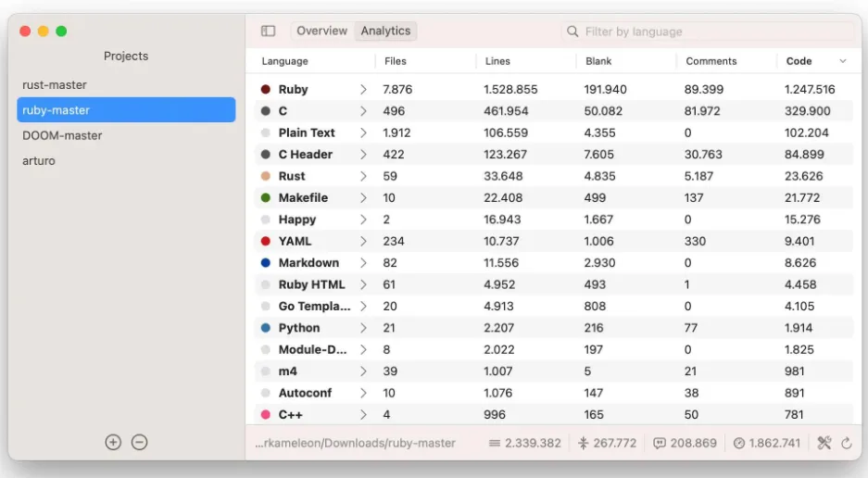Click total comments value 208.869

(694, 443)
